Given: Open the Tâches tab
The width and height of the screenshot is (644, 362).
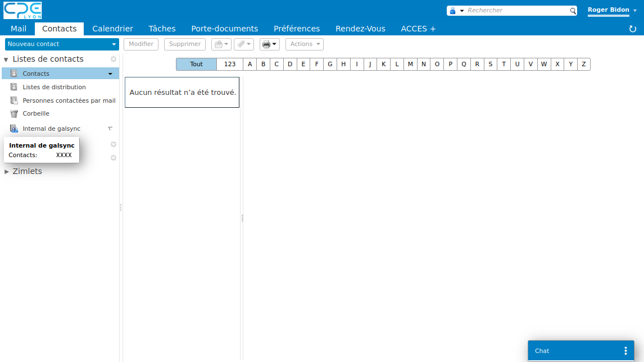Looking at the screenshot, I should point(162,29).
